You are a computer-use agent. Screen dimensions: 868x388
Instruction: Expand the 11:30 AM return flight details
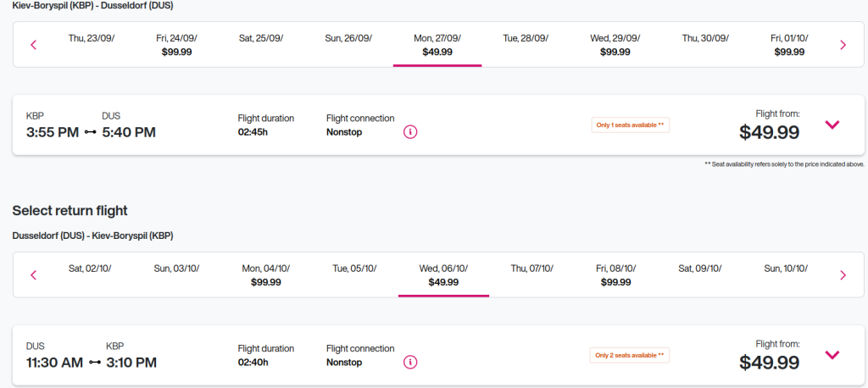click(832, 355)
